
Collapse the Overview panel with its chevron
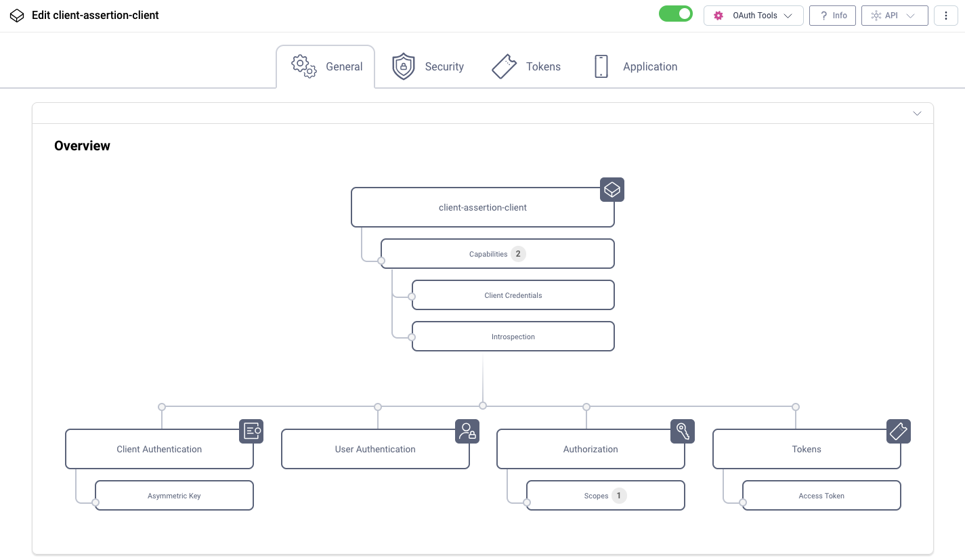917,114
